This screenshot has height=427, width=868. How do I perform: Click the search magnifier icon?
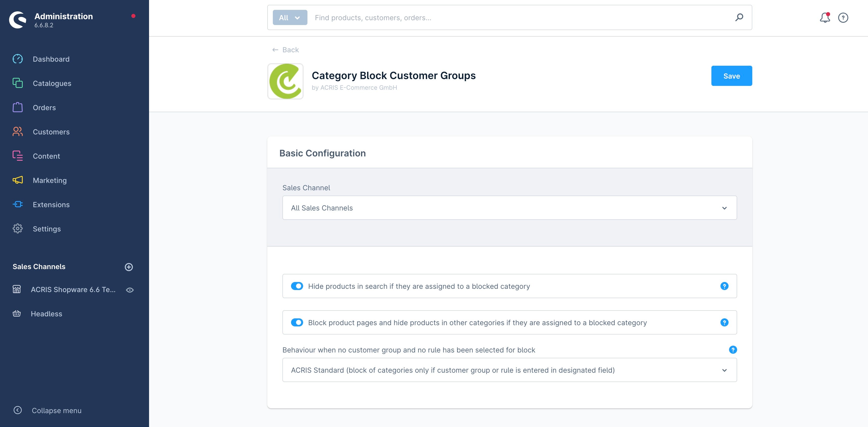[x=739, y=17]
